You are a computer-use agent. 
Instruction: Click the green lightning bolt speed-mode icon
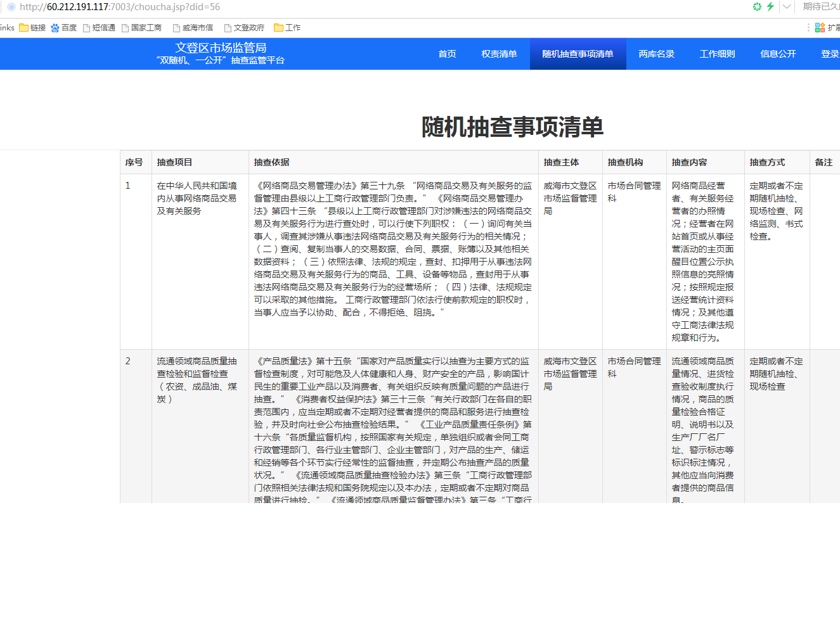tap(770, 7)
